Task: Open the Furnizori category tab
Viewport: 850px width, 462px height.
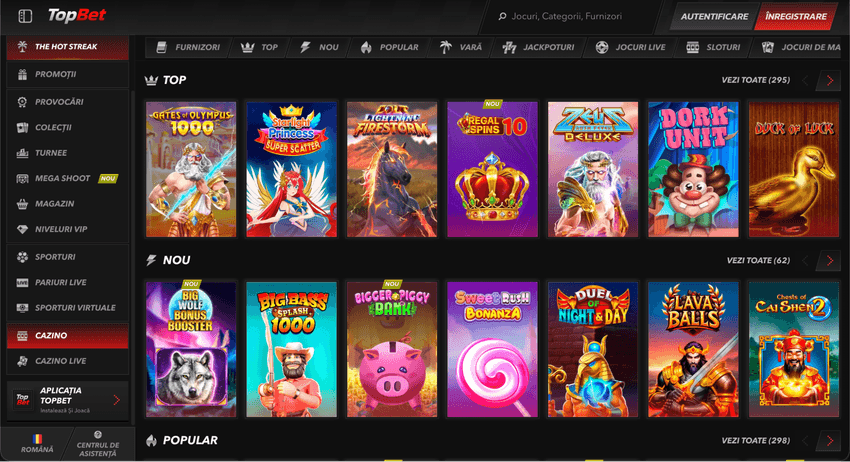Action: 188,47
